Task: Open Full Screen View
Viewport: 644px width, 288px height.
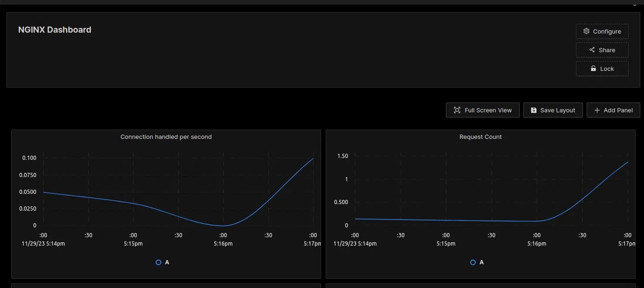Action: (483, 110)
